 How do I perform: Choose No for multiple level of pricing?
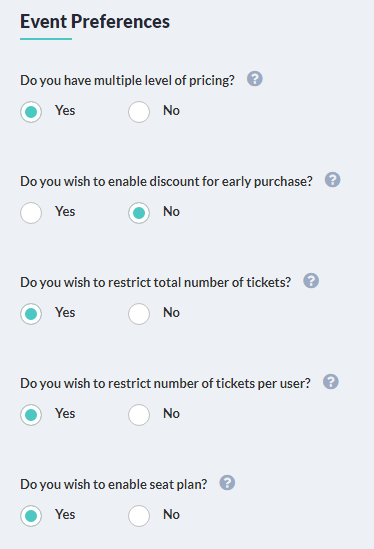pos(139,112)
